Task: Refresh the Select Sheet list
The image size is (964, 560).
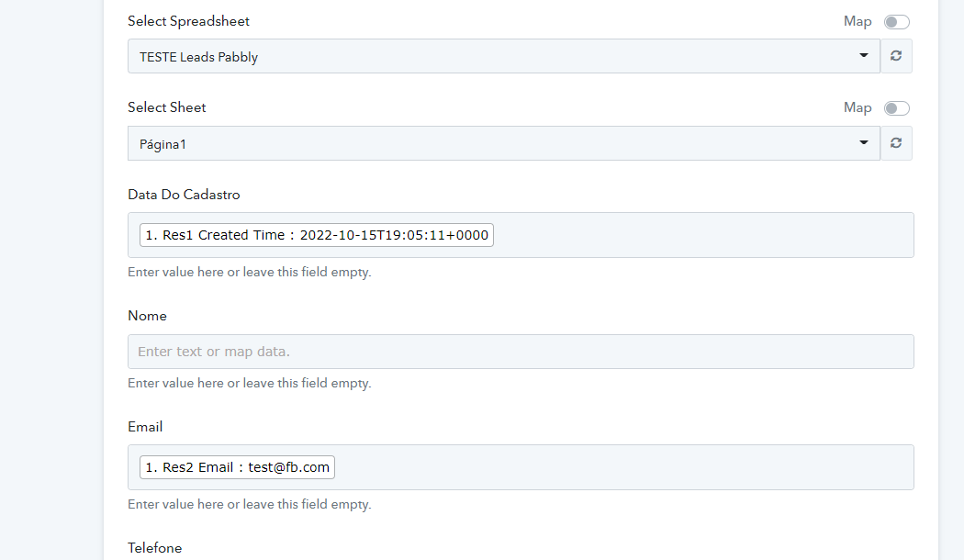Action: point(896,143)
